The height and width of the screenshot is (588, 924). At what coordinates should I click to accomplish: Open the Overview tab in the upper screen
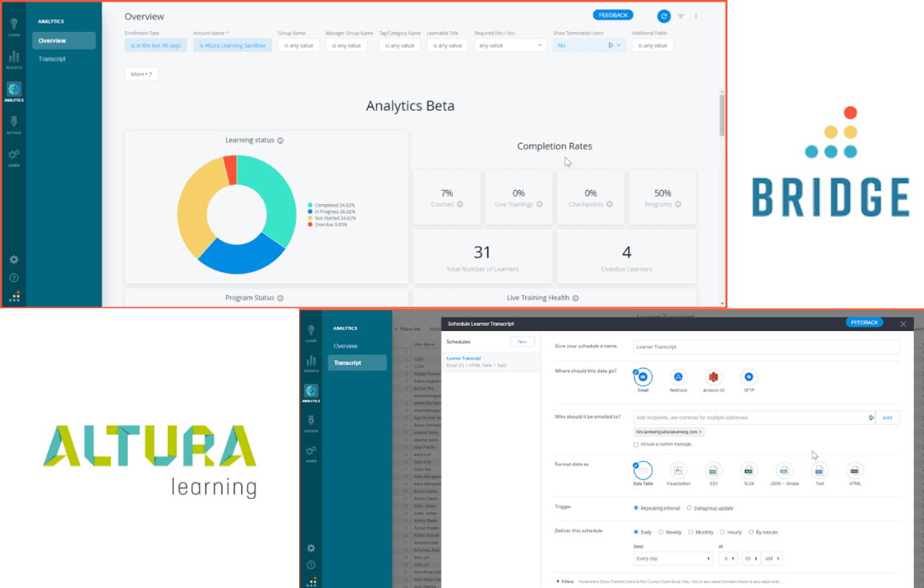pyautogui.click(x=64, y=40)
